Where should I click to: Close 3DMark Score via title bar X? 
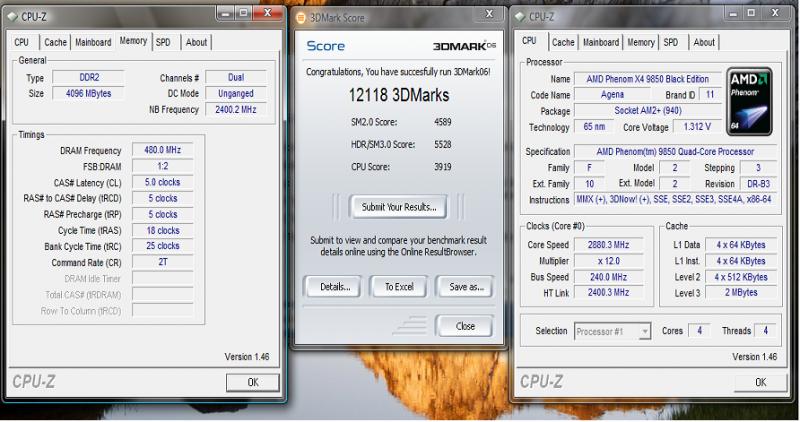click(x=489, y=14)
